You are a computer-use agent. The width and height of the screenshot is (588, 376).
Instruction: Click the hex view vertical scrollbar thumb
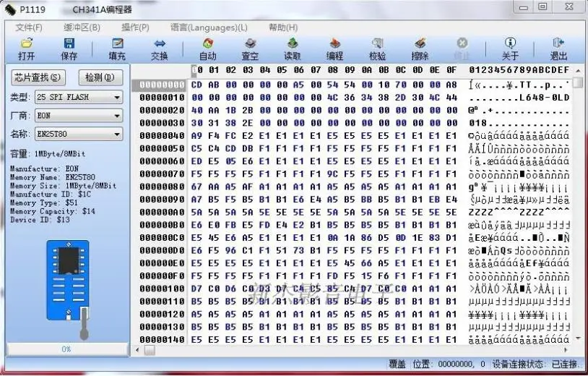click(x=579, y=82)
